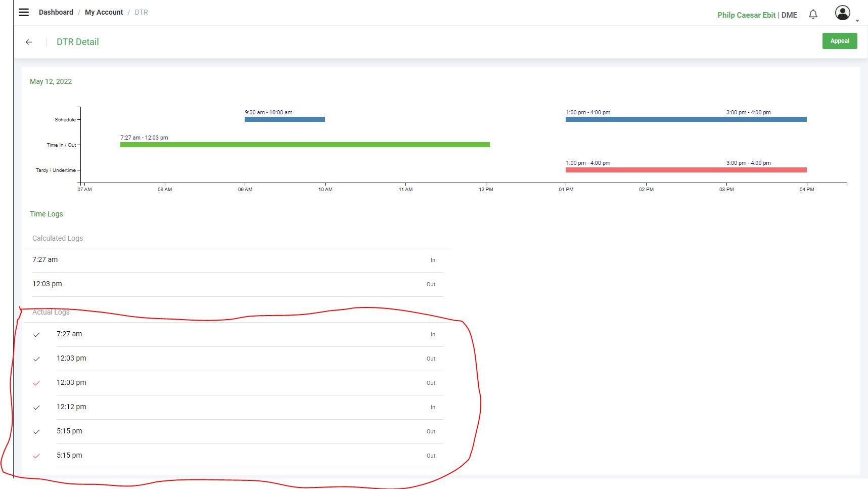868x489 pixels.
Task: Click the green Time In/Out chart bar
Action: pos(305,145)
